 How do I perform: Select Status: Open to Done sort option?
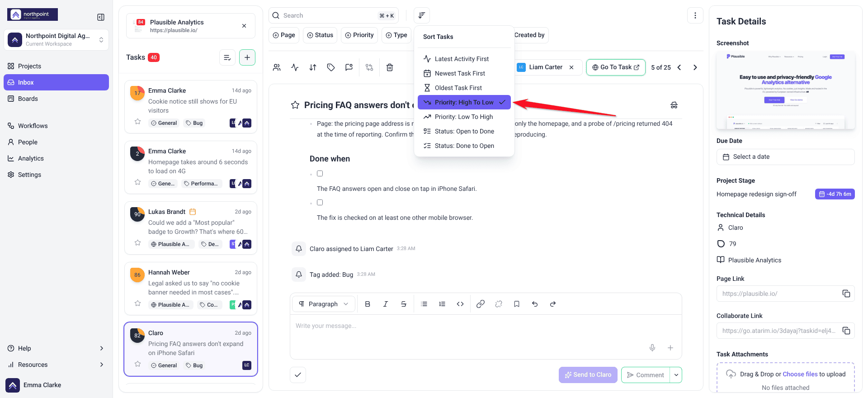point(464,131)
